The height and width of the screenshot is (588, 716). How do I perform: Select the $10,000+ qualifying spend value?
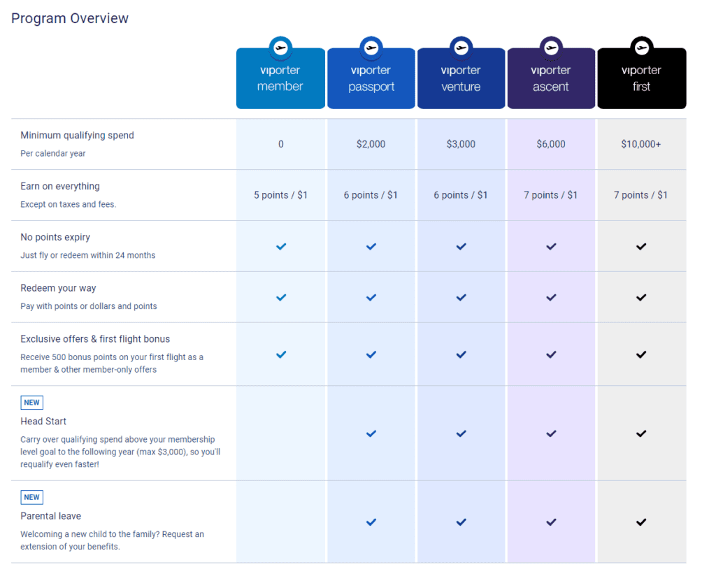click(640, 144)
